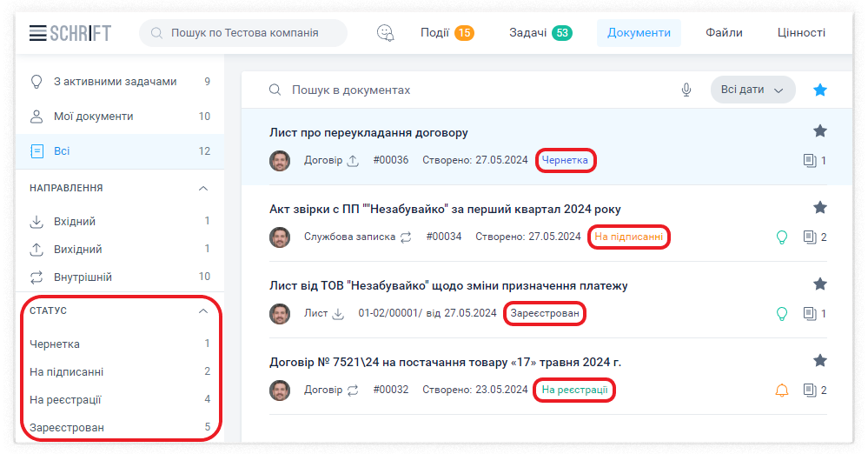This screenshot has height=454, width=868.
Task: Click the chat smiley icon in top bar
Action: pyautogui.click(x=385, y=33)
